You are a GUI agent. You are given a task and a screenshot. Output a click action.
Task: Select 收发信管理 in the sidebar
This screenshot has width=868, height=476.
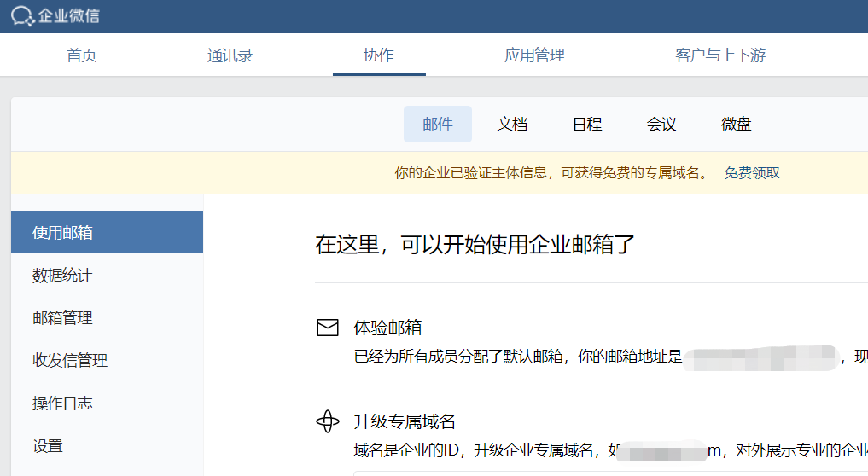click(70, 361)
